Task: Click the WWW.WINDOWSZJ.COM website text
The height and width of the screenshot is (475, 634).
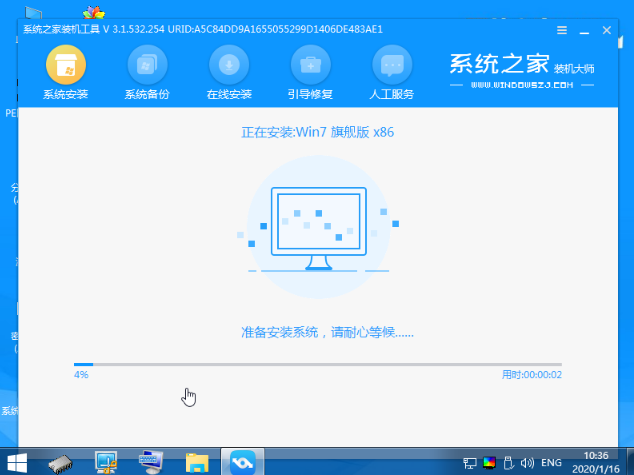Action: (x=522, y=85)
